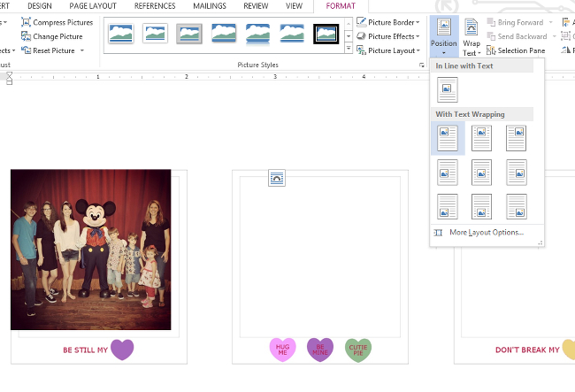Viewport: 575px width, 392px height.
Task: Open the Picture Border dropdown
Action: 388,22
